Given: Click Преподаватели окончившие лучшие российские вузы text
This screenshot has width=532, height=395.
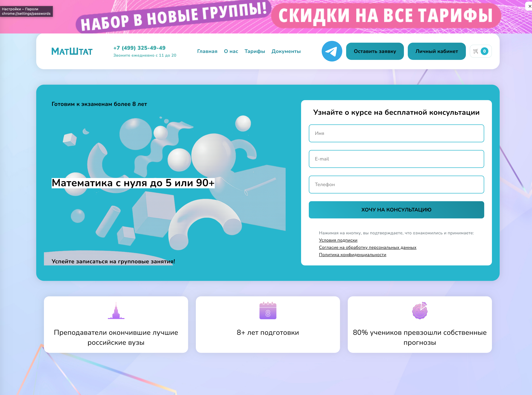Looking at the screenshot, I should 116,337.
